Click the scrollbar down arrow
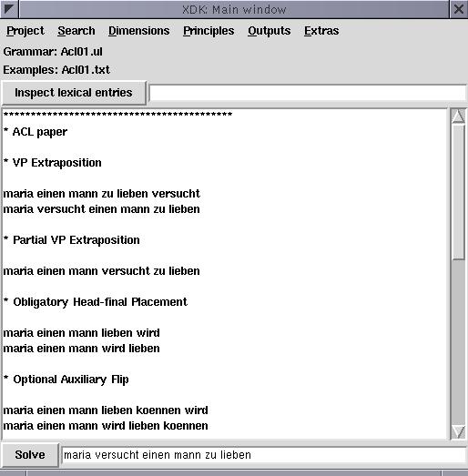468x476 pixels. click(458, 431)
